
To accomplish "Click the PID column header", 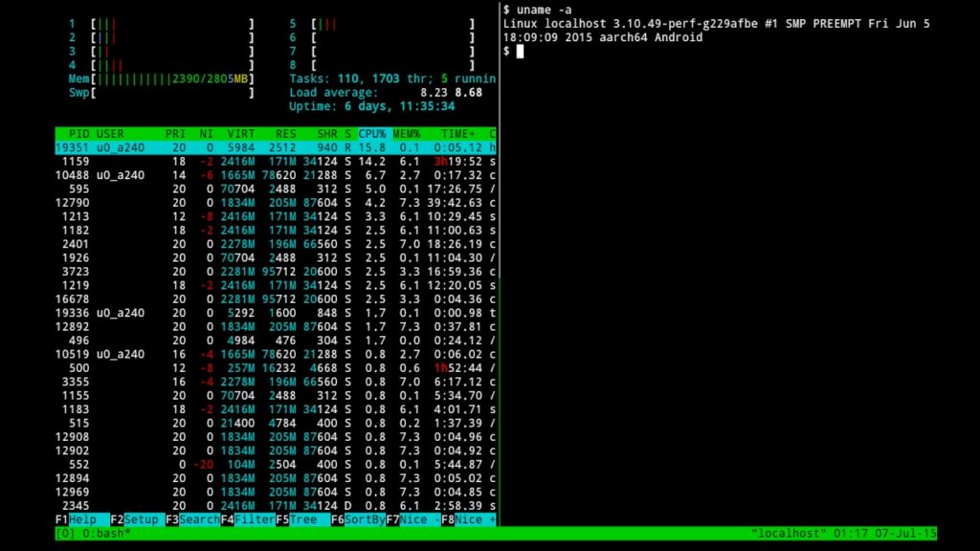I will tap(79, 134).
